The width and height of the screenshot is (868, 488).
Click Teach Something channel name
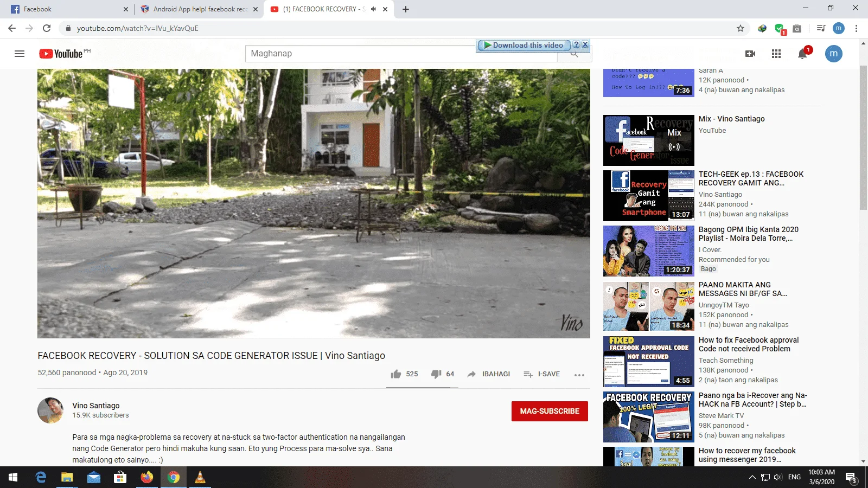pos(726,361)
